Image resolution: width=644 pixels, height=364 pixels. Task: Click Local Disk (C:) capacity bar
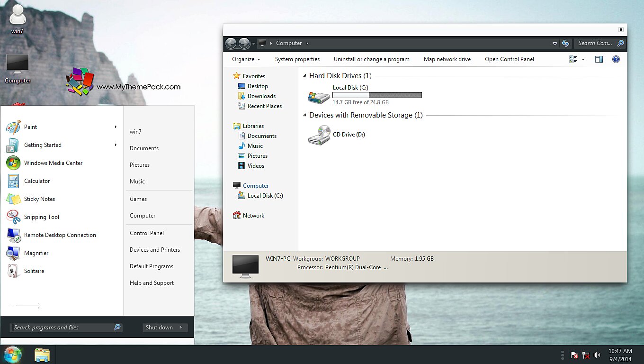click(377, 95)
